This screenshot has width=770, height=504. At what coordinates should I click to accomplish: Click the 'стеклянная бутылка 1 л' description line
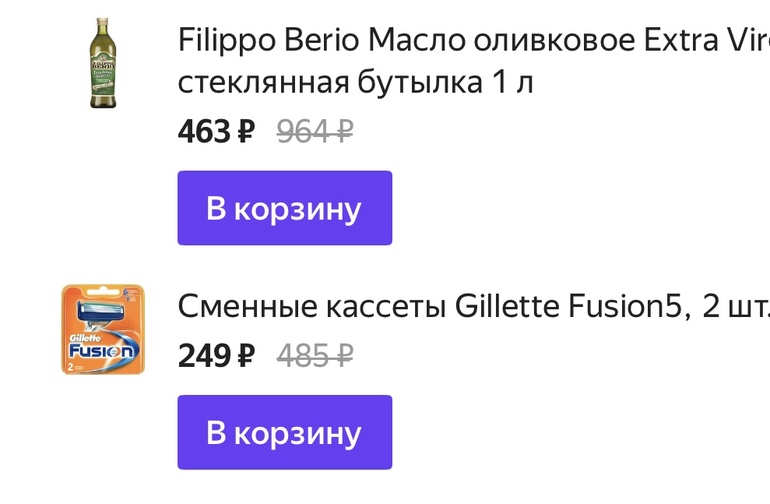[x=355, y=83]
